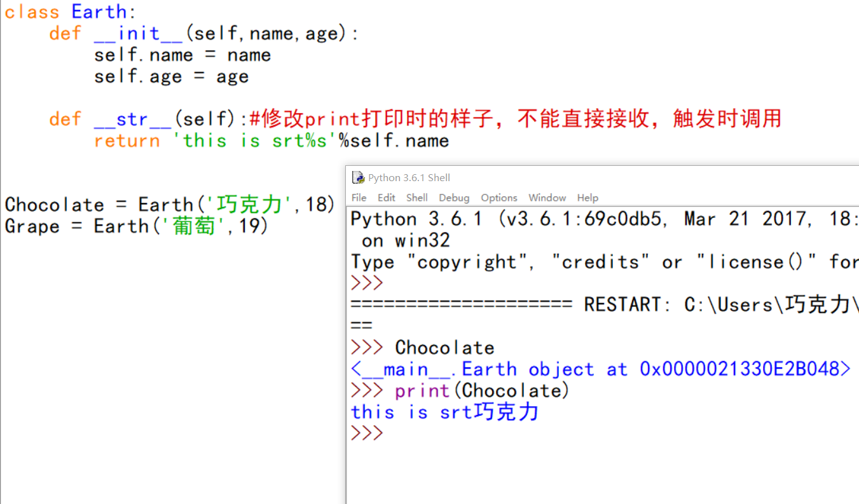The height and width of the screenshot is (504, 859).
Task: Place cursor at the last >>> prompt
Action: [x=367, y=433]
